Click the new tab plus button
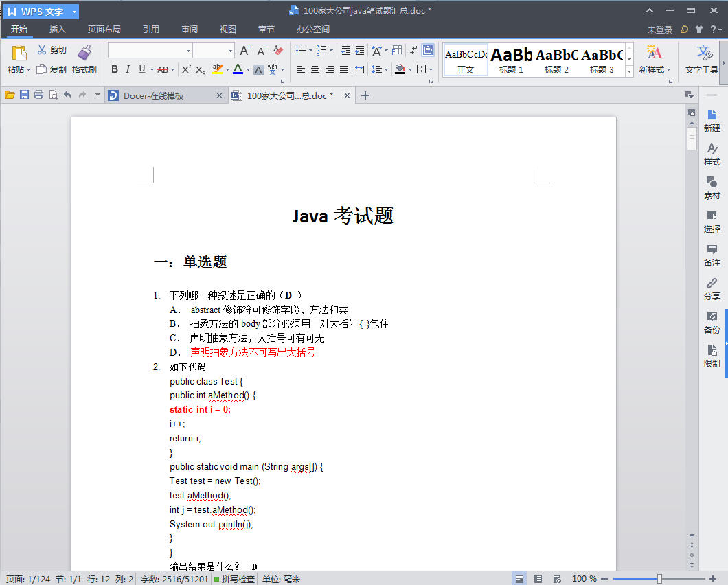The image size is (728, 585). click(365, 95)
